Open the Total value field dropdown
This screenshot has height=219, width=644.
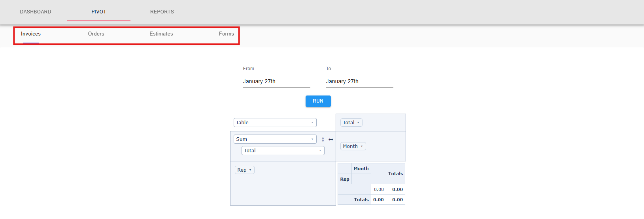click(283, 151)
